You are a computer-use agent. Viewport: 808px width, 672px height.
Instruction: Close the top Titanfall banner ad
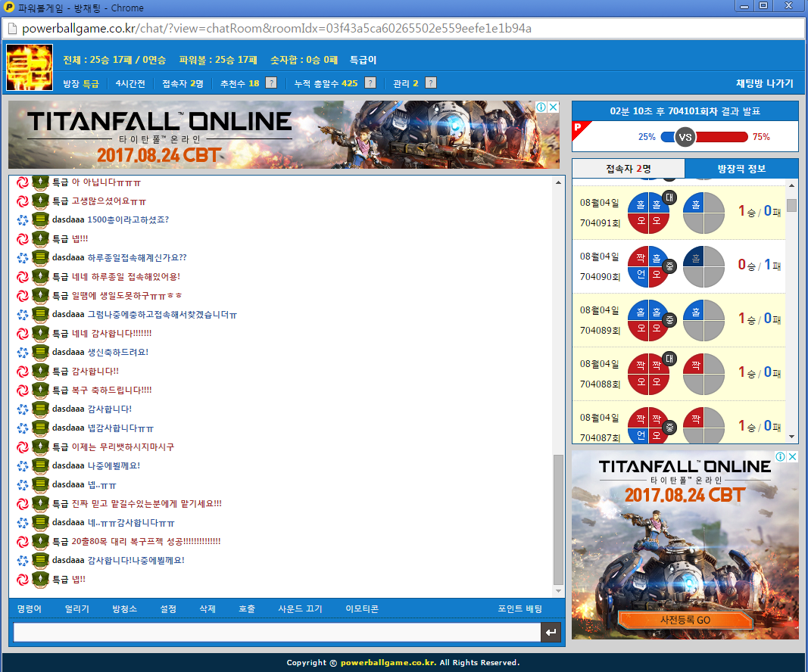[554, 107]
